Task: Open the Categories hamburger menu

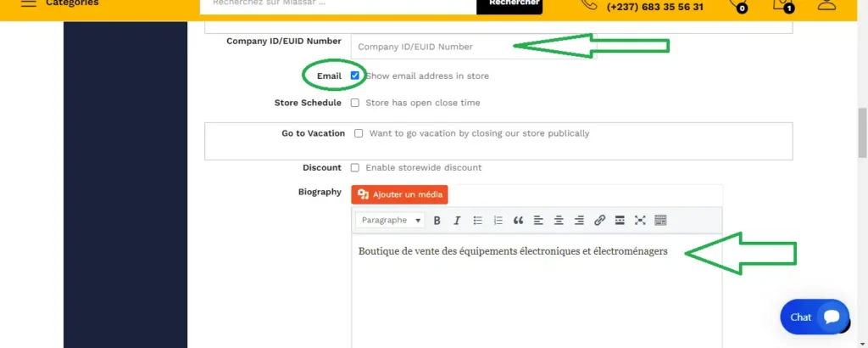Action: (x=28, y=3)
